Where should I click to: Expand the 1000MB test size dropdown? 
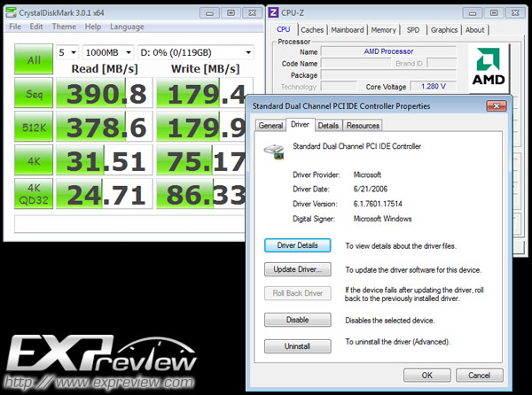click(108, 52)
